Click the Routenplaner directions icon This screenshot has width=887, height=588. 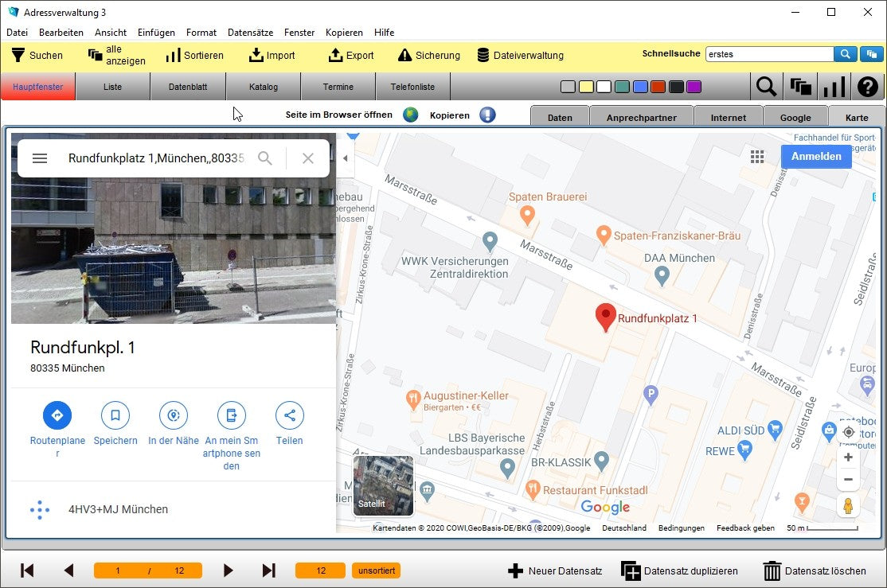click(x=57, y=415)
